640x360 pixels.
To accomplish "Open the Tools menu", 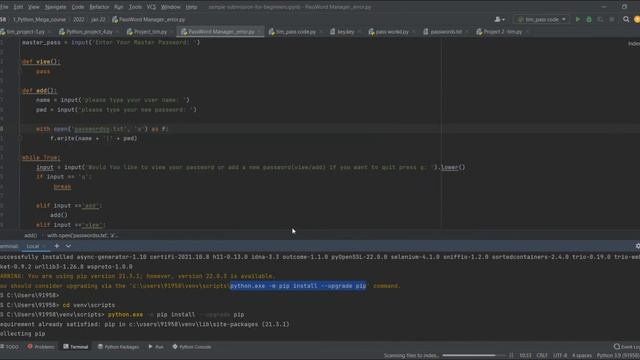I will tap(135, 7).
